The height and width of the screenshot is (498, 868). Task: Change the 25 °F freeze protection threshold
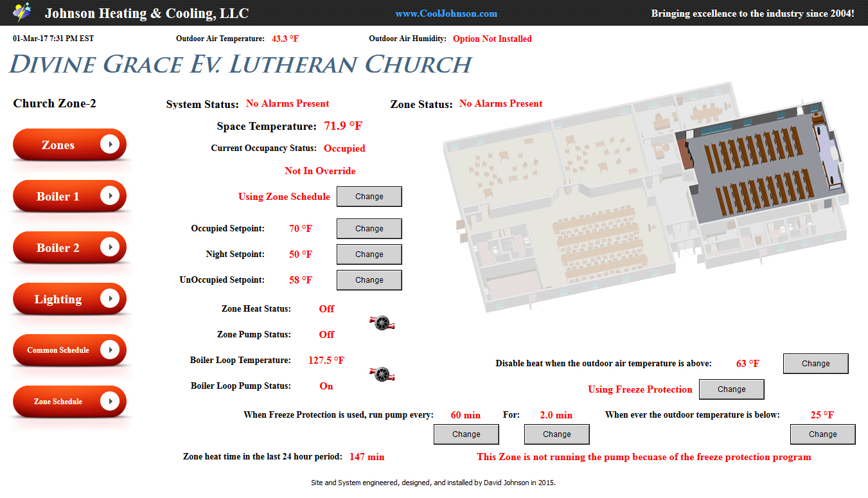tap(823, 434)
